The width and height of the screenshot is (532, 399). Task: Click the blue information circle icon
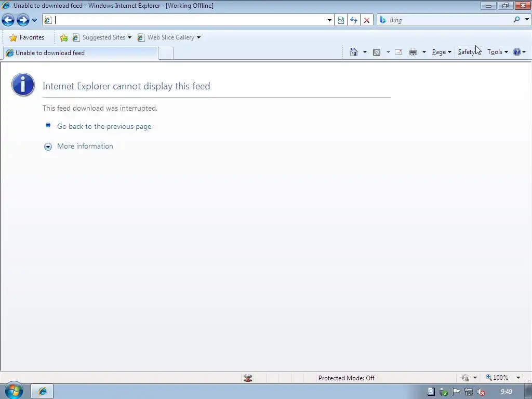point(23,85)
